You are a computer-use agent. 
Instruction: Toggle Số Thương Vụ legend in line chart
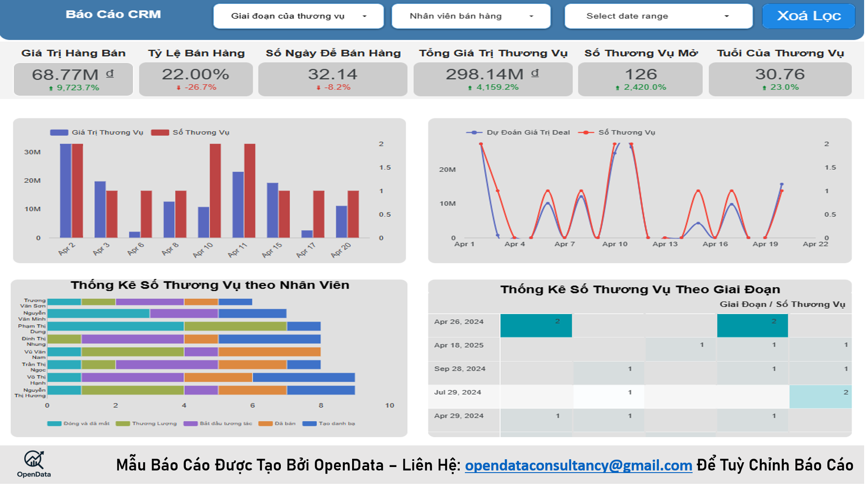pos(586,133)
